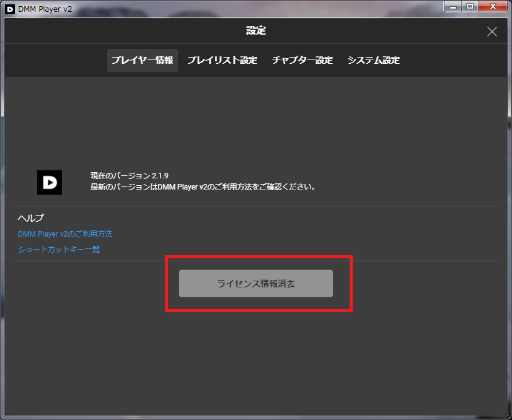Maximize the DMM Player v2 window

pyautogui.click(x=471, y=7)
